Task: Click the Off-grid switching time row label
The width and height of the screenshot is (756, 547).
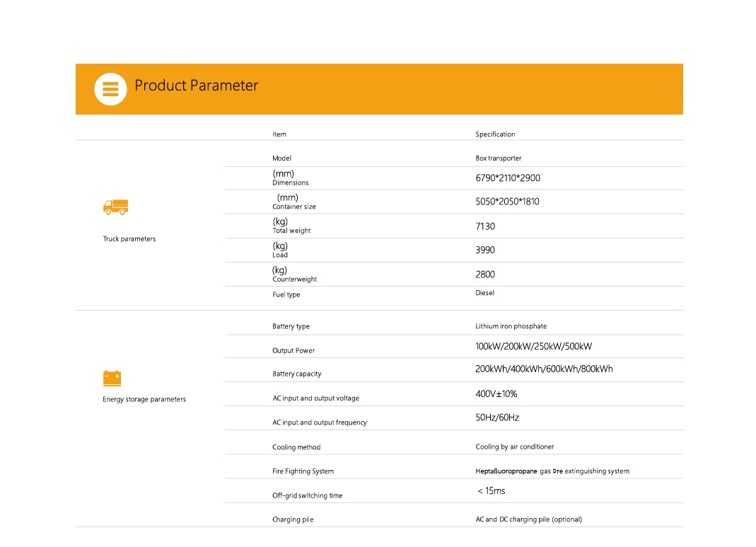Action: 307,496
